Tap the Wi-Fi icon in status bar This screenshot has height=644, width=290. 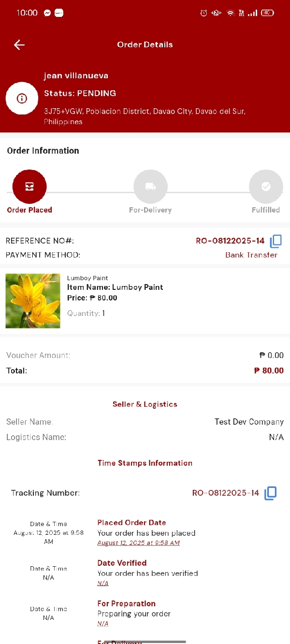point(230,13)
